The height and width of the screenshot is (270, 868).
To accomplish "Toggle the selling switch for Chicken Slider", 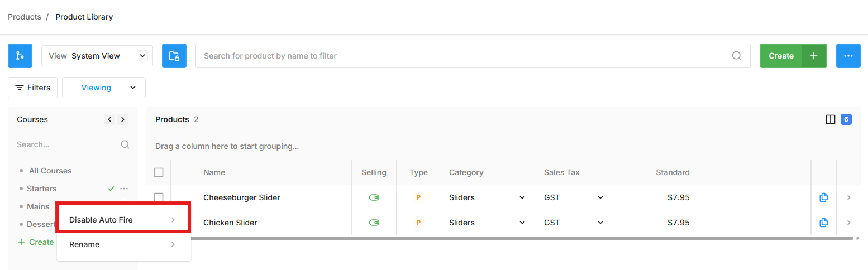I will pyautogui.click(x=374, y=223).
